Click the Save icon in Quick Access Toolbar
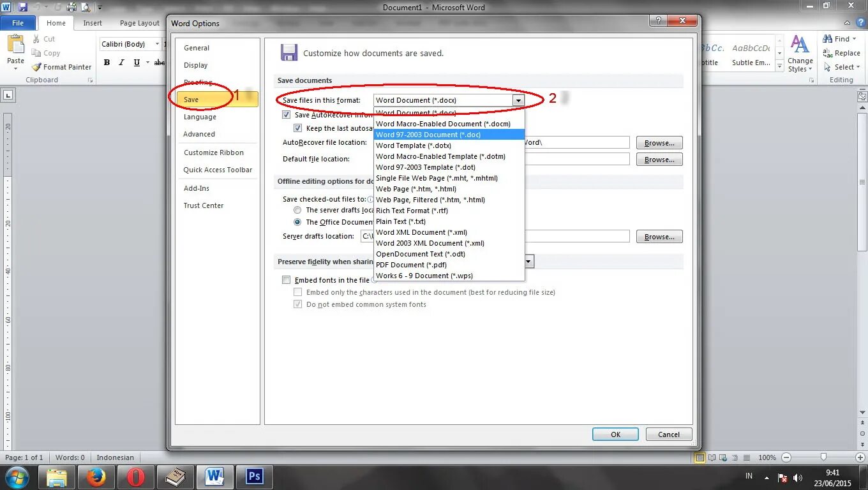The height and width of the screenshot is (490, 868). coord(23,7)
